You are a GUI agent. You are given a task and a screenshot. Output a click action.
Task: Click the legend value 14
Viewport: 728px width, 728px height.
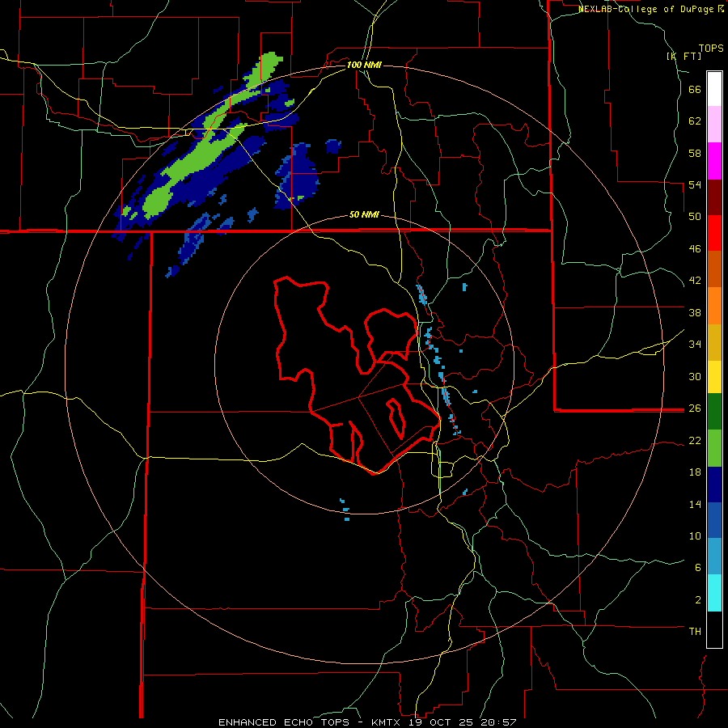tap(695, 504)
